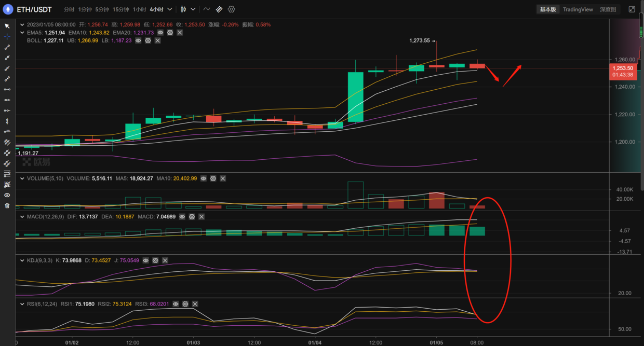Collapse the VOLUME panel chevron

pos(22,178)
